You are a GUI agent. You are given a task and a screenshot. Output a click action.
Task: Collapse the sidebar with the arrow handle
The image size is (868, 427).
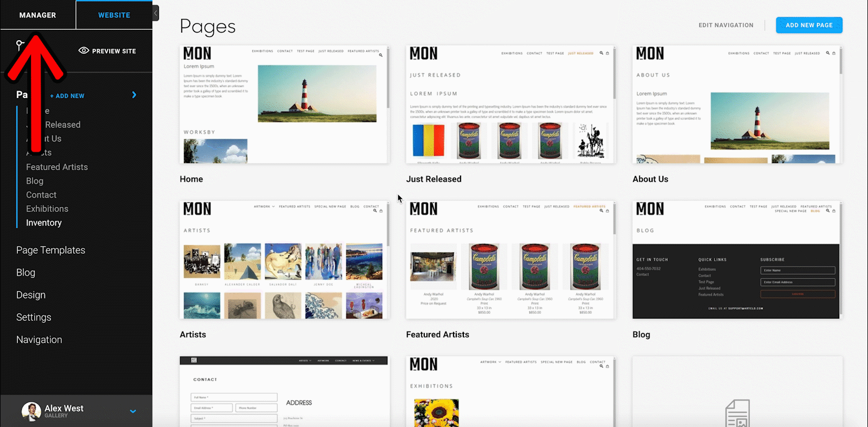[x=156, y=12]
